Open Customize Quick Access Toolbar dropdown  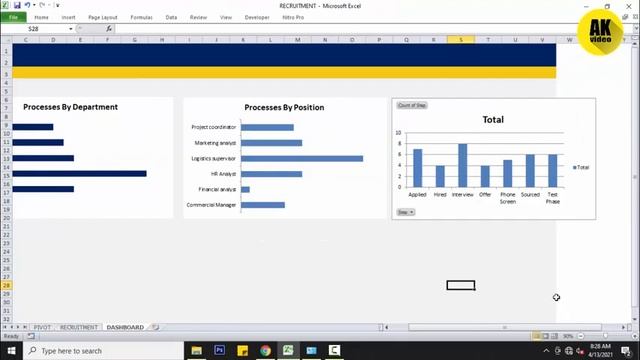pos(58,5)
